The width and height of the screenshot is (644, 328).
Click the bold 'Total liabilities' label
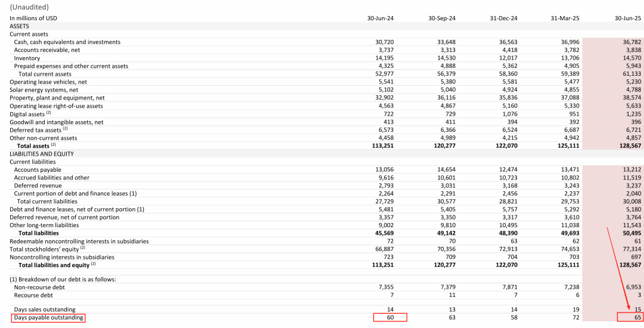[x=39, y=233]
